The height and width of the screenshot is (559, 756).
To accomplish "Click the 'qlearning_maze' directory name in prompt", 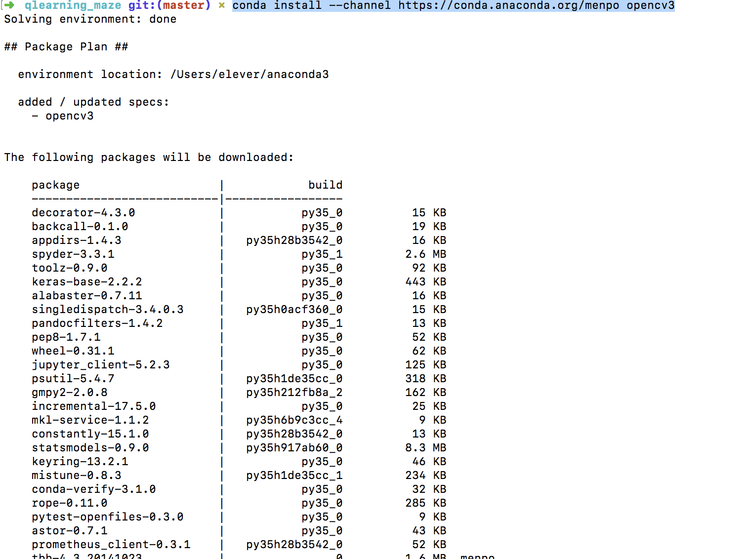I will (73, 5).
